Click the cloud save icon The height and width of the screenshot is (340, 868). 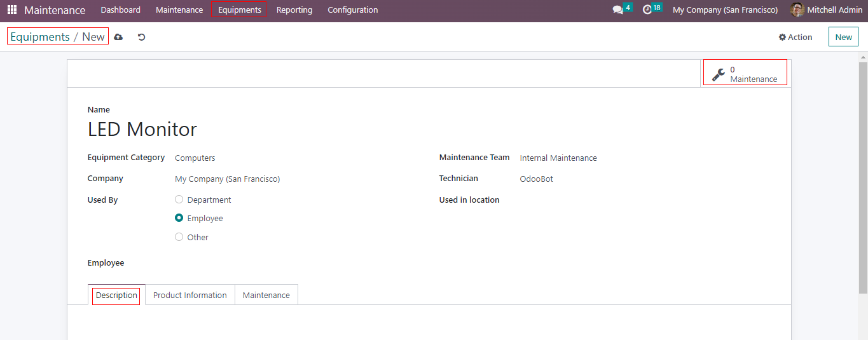118,37
